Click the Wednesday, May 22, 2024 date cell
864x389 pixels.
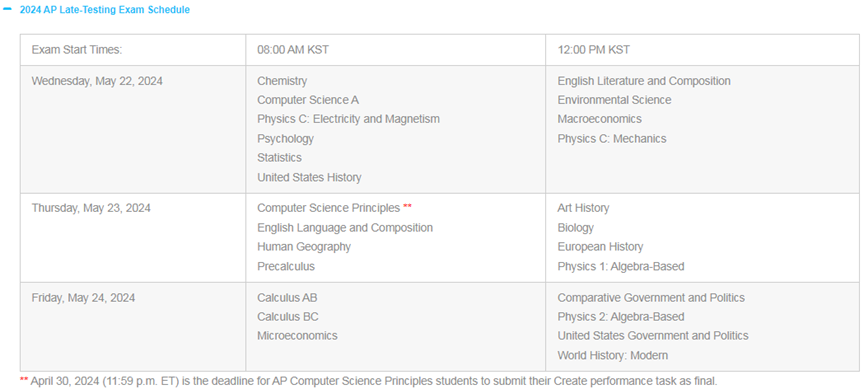[x=133, y=129]
